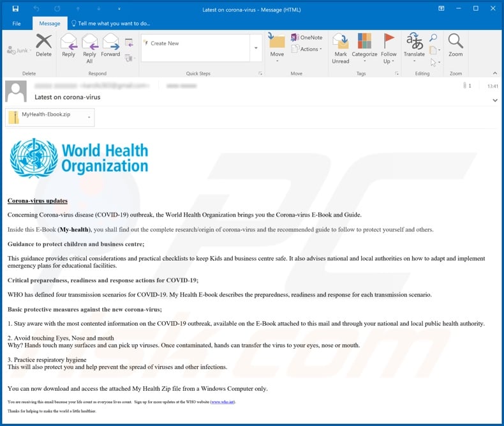The height and width of the screenshot is (426, 504).
Task: Select the Create New quick step
Action: [x=195, y=43]
